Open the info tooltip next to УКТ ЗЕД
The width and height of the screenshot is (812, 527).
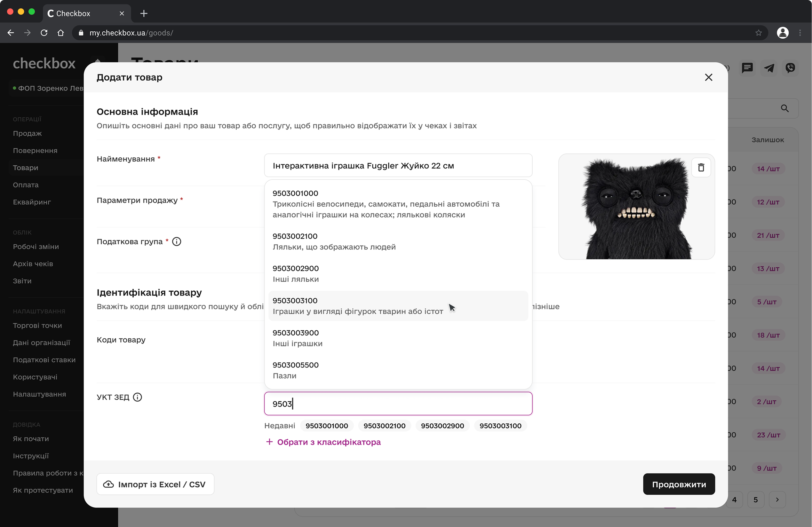pyautogui.click(x=138, y=397)
